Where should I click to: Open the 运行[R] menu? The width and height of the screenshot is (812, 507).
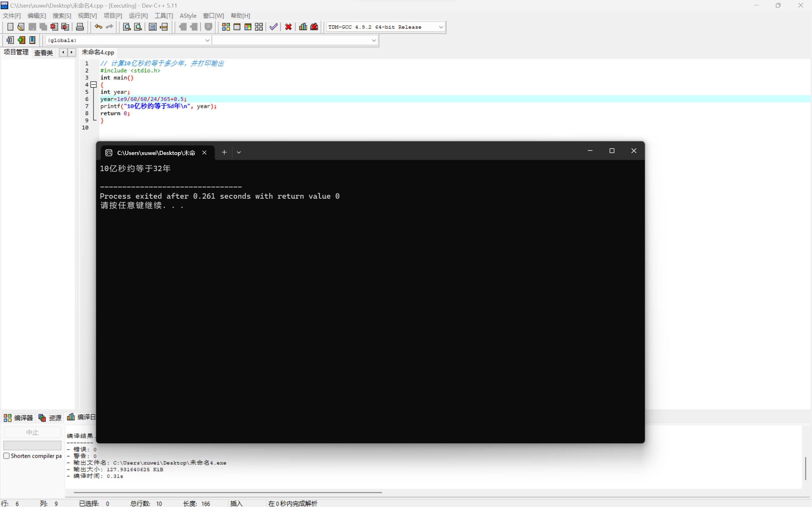pos(138,16)
